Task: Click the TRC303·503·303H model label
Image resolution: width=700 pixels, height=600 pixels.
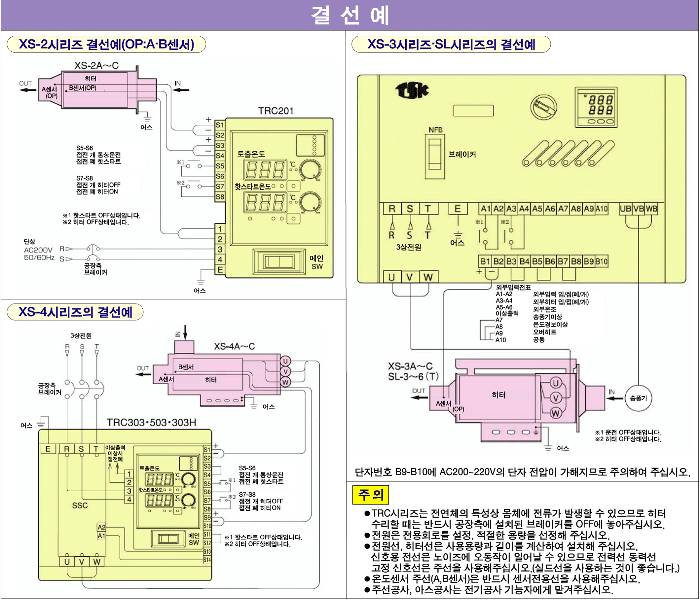Action: coord(151,422)
